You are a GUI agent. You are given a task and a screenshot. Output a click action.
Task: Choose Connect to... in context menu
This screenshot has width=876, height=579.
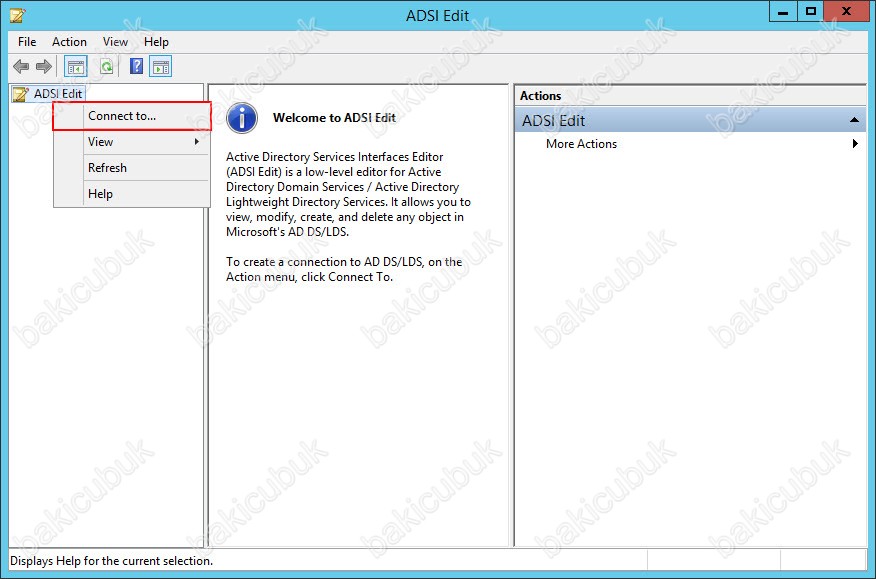tap(132, 116)
